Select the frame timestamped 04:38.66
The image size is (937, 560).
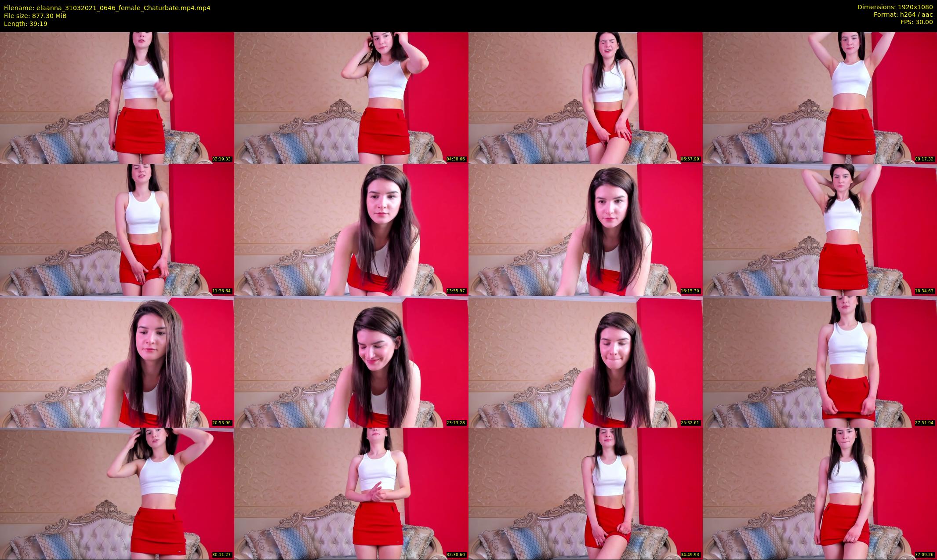tap(351, 98)
